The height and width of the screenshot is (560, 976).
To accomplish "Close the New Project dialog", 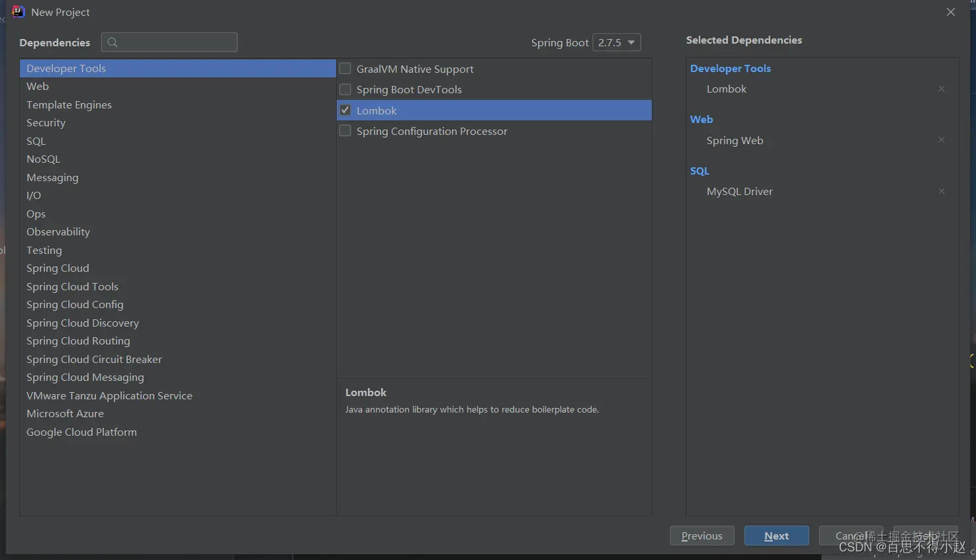I will pos(951,12).
